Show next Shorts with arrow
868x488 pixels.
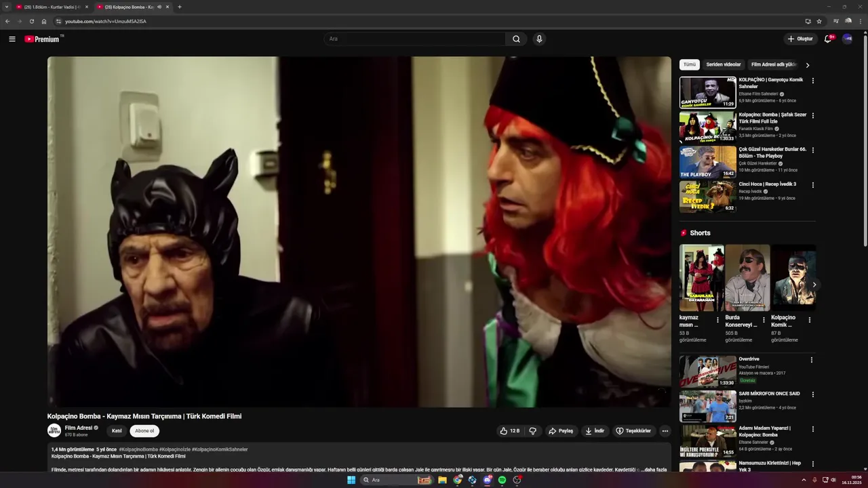[814, 285]
